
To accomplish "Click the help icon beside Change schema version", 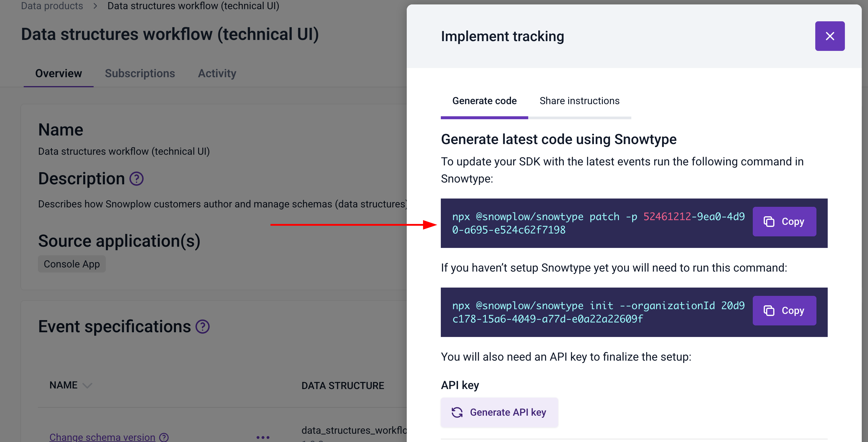I will (x=164, y=437).
